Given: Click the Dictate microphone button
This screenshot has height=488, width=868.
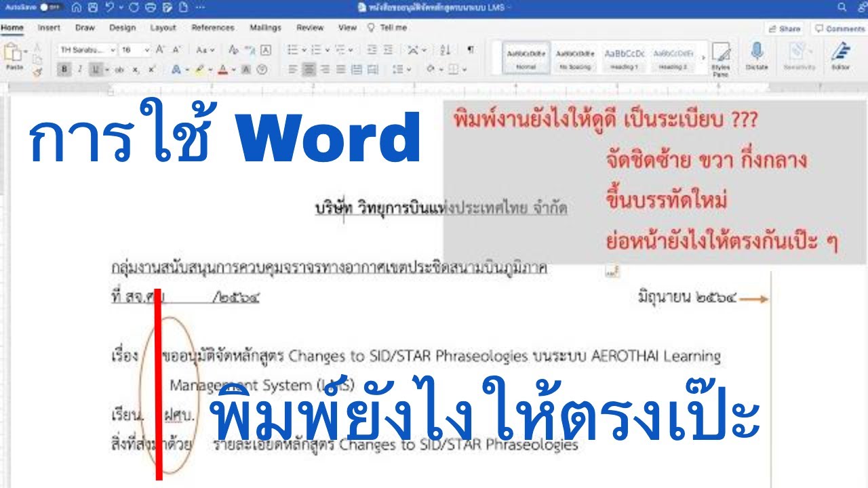Looking at the screenshot, I should (757, 58).
